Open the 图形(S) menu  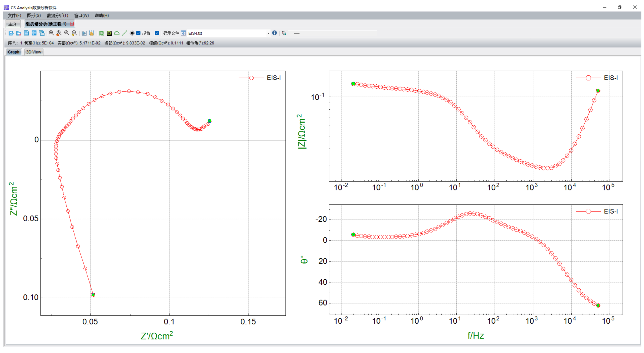click(34, 15)
